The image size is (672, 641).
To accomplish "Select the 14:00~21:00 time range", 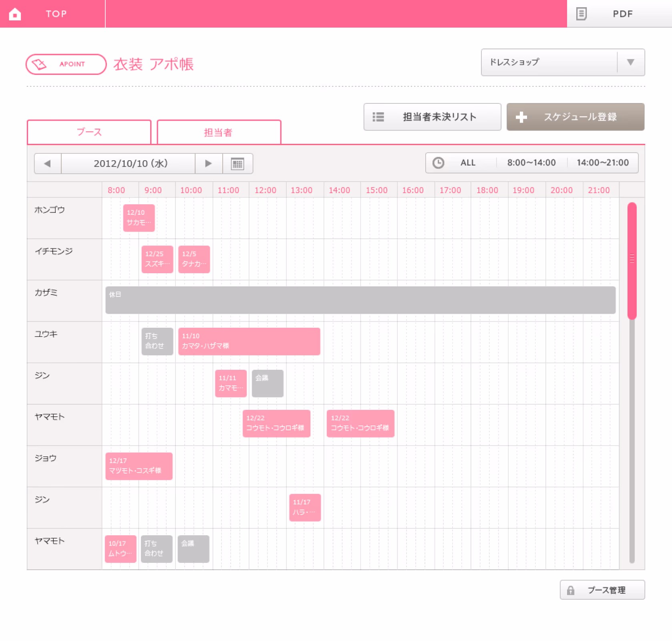I will point(603,163).
